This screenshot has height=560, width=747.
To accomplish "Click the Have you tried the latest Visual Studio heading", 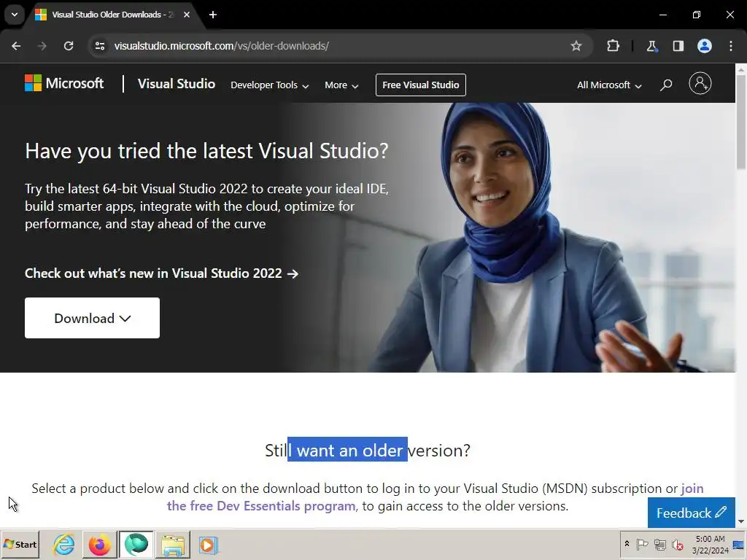I will click(206, 151).
